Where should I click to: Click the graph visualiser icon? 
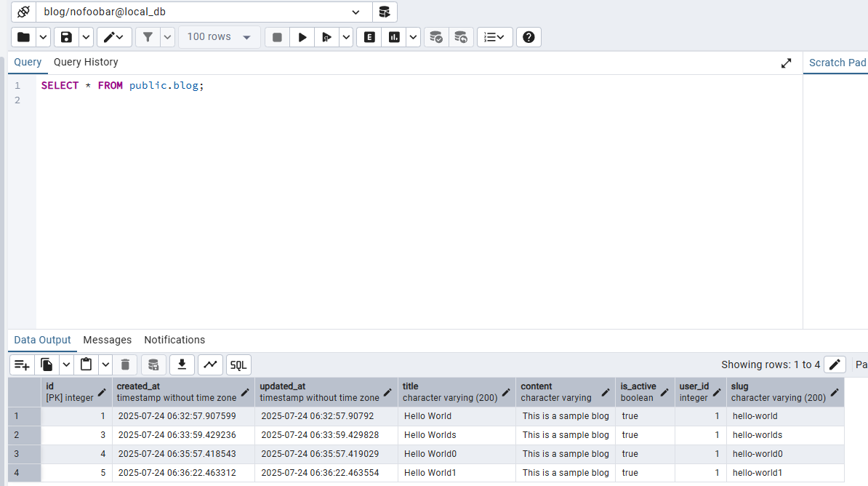coord(210,364)
